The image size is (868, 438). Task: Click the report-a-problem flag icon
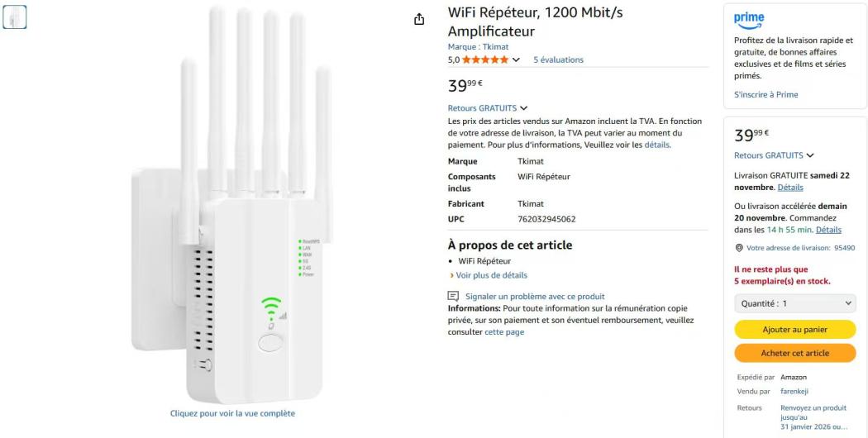pyautogui.click(x=453, y=296)
